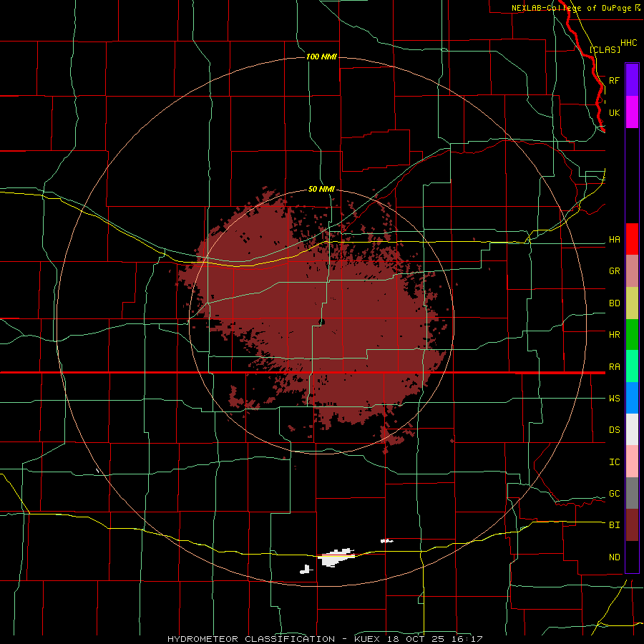Screen dimensions: 644x644
Task: Click the UK legend label
Action: pyautogui.click(x=614, y=112)
